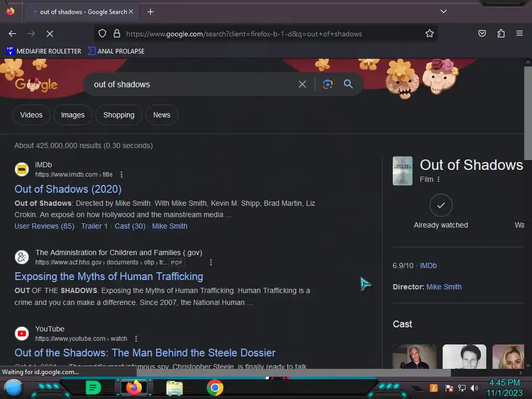Open User Reviews (85) sitelink
The width and height of the screenshot is (532, 399).
click(x=44, y=226)
